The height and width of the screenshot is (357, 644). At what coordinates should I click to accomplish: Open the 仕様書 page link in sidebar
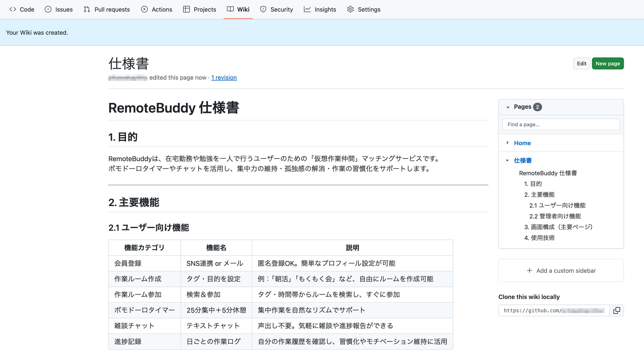pyautogui.click(x=523, y=161)
